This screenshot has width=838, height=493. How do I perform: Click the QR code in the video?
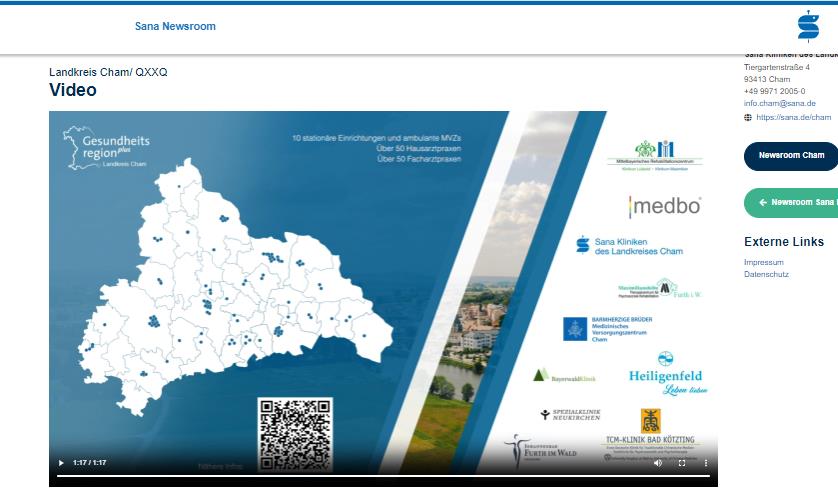click(295, 435)
